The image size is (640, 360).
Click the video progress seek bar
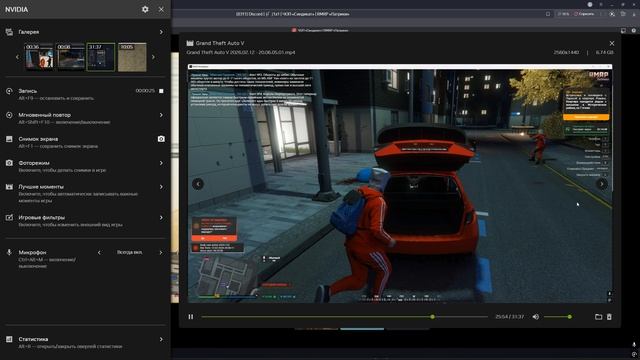[344, 317]
